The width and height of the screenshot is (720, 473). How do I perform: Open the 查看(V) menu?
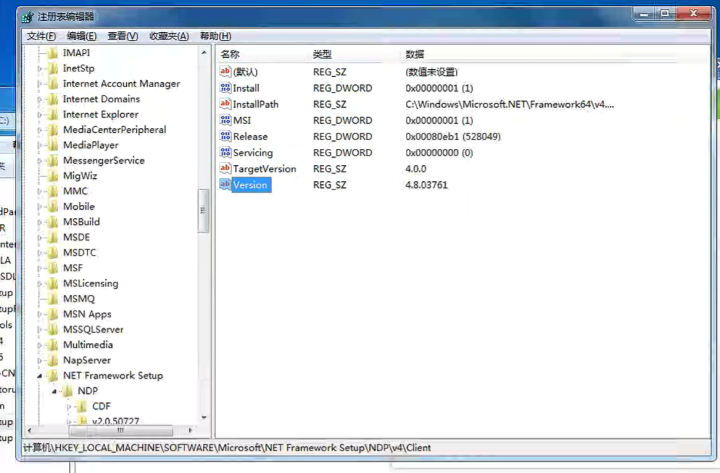(x=123, y=36)
